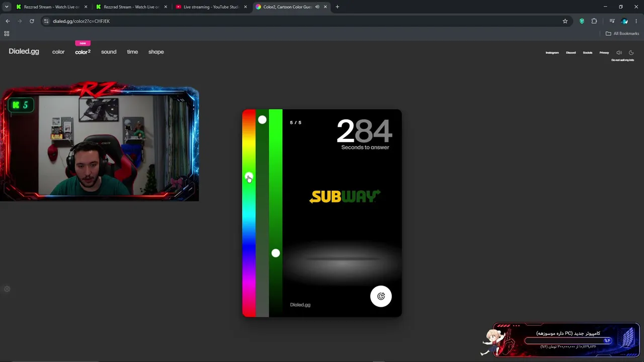Open the Socials link
The image size is (644, 362).
click(588, 53)
